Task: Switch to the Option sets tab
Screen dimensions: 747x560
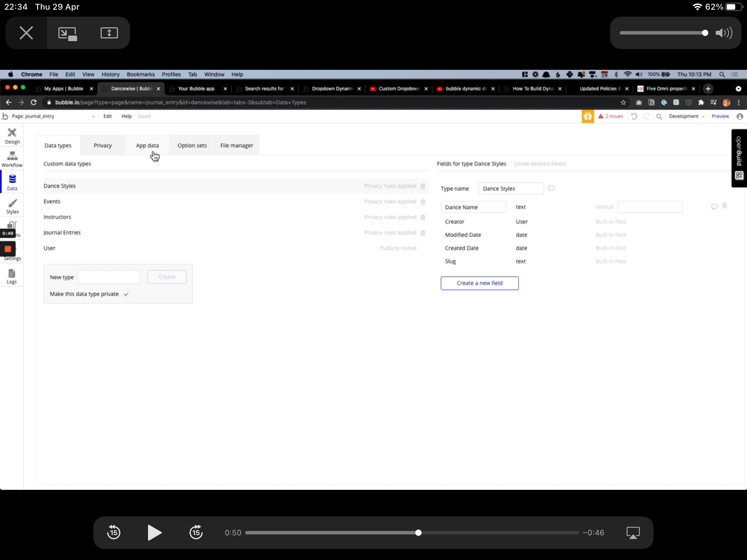Action: pos(192,145)
